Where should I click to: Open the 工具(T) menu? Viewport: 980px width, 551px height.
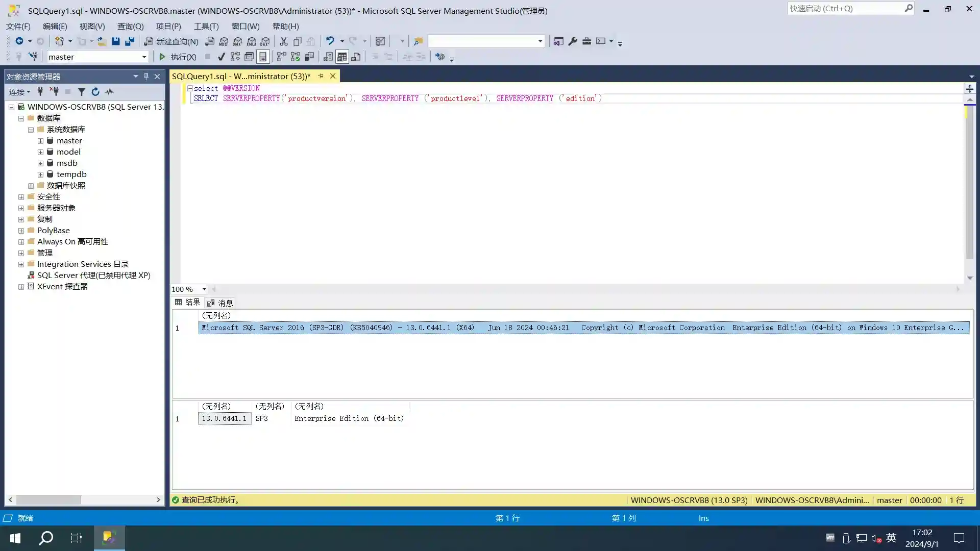[206, 26]
